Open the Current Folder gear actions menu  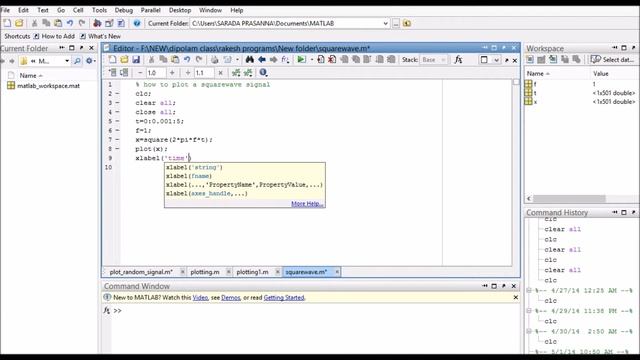90,61
